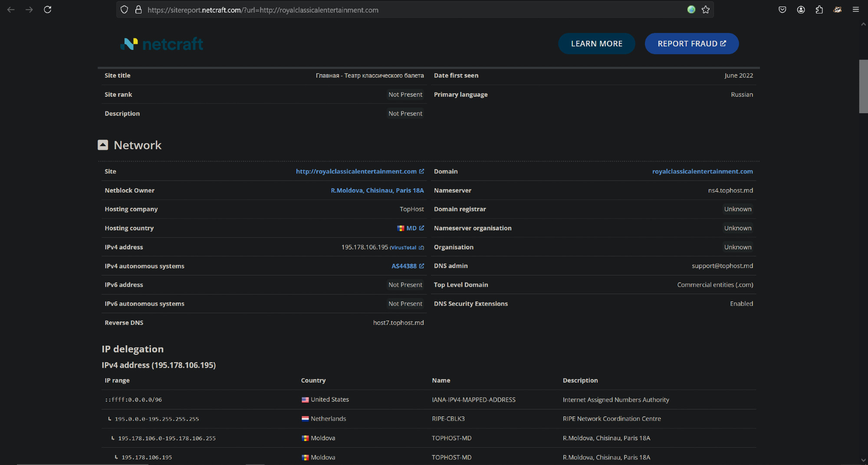This screenshot has height=465, width=868.
Task: Click the Site rank Not Present badge
Action: pos(405,95)
